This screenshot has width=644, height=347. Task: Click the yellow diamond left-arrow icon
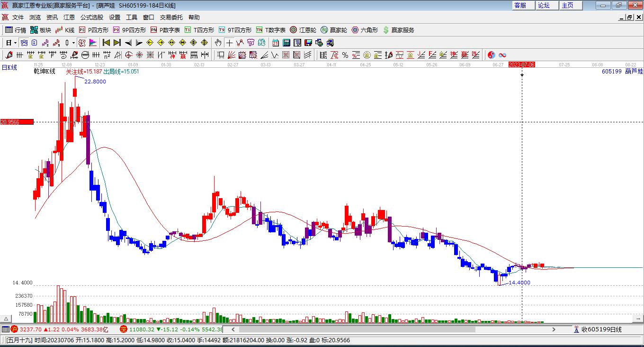pyautogui.click(x=150, y=43)
